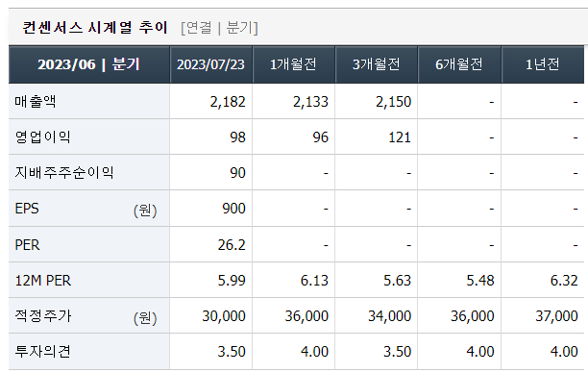Click the (원) unit in 적정주가 row

tap(145, 318)
